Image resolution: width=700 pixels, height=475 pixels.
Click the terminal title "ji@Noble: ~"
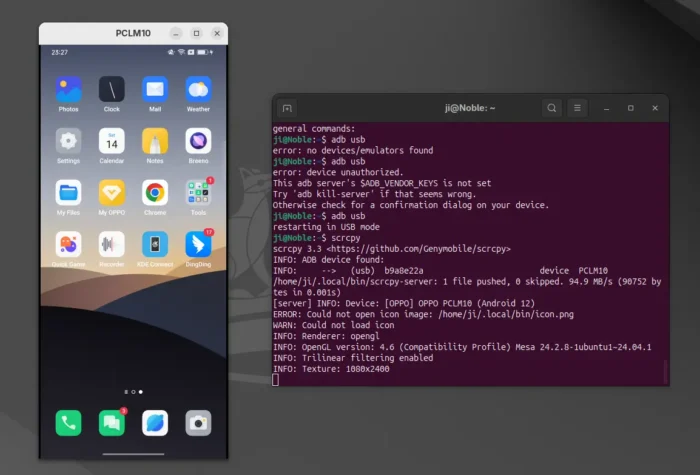pos(470,108)
